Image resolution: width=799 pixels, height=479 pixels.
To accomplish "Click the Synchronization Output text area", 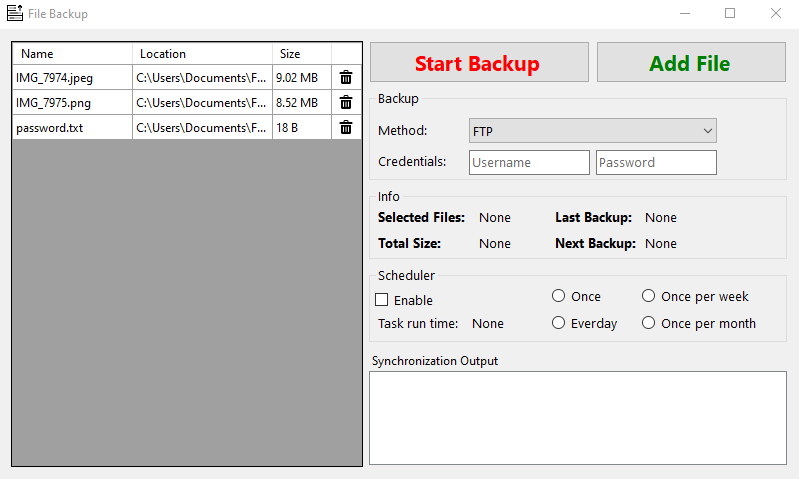I will [577, 418].
